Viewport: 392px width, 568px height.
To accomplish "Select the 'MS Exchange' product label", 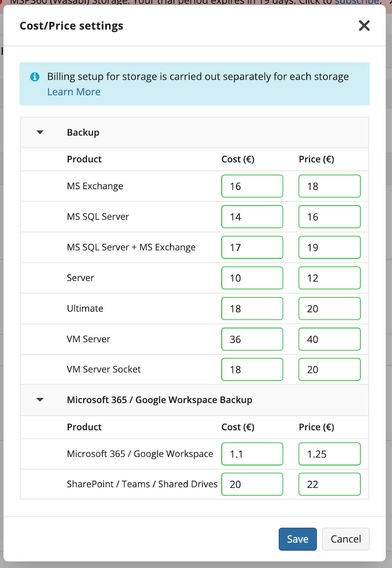I will (95, 186).
